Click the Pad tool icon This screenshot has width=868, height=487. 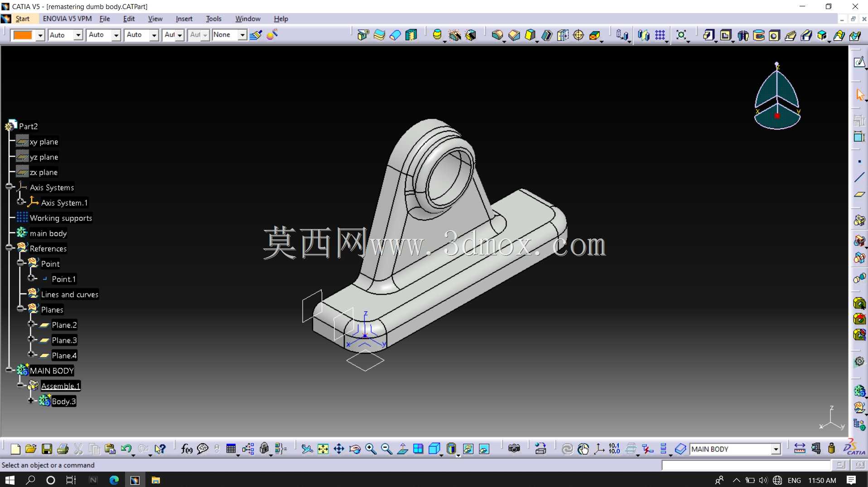(708, 35)
